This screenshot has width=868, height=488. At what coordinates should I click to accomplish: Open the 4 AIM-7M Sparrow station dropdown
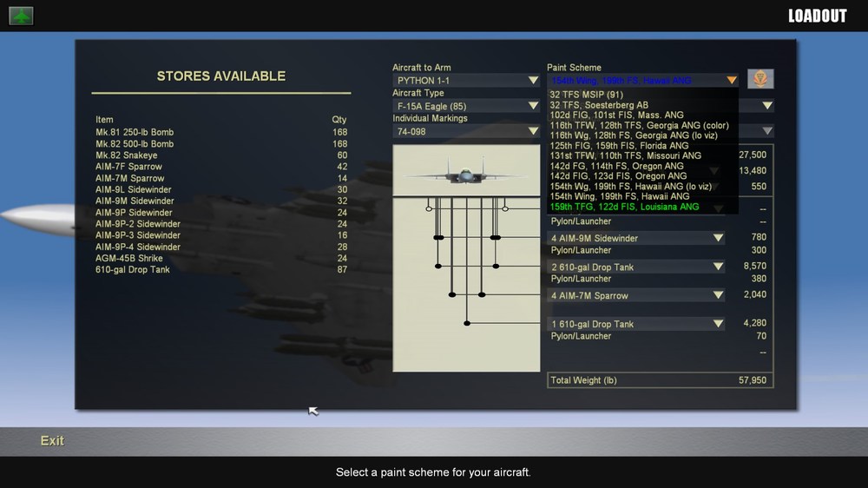[636, 296]
